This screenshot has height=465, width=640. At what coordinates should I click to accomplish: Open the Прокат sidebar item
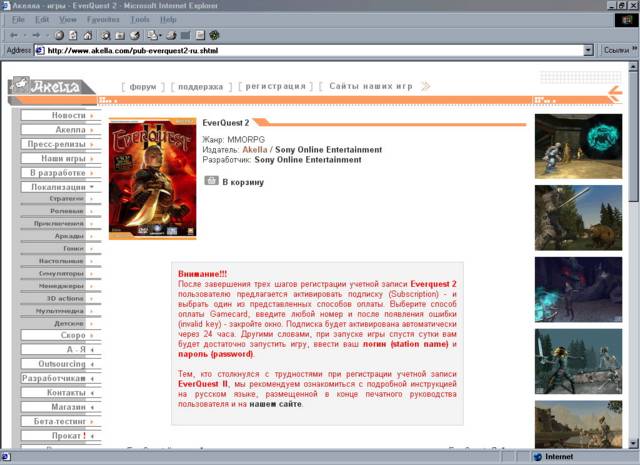pos(61,436)
